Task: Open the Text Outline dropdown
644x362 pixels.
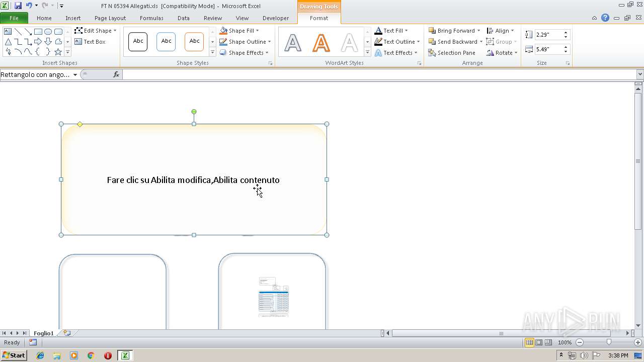Action: point(397,42)
